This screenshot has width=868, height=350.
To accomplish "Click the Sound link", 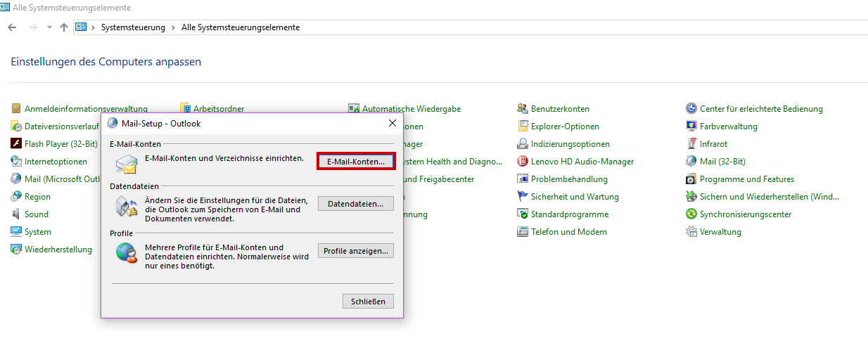I will tap(37, 214).
